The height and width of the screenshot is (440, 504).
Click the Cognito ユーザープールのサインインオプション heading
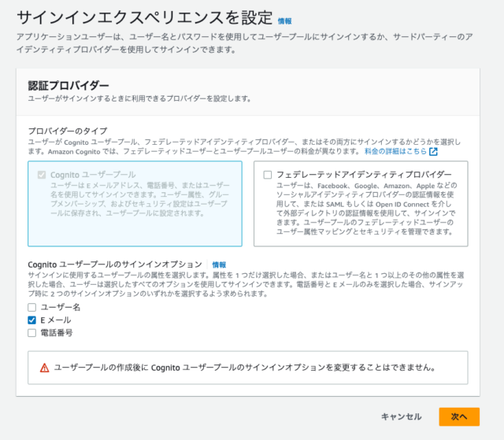(x=115, y=264)
